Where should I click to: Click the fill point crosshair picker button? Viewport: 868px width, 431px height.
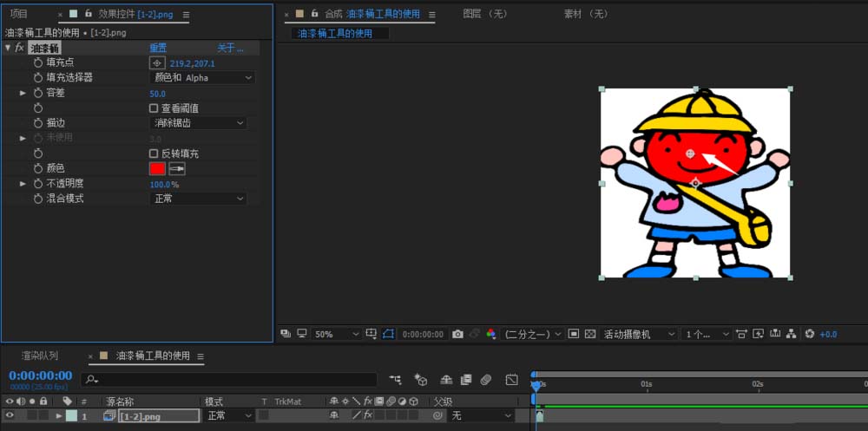(x=156, y=63)
